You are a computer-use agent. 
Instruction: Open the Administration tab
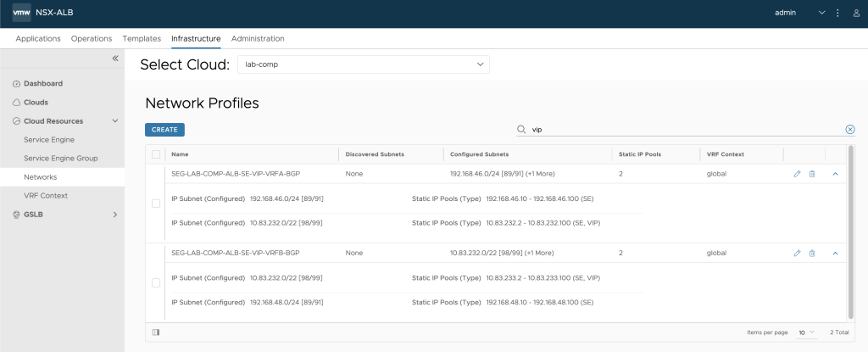(x=258, y=38)
